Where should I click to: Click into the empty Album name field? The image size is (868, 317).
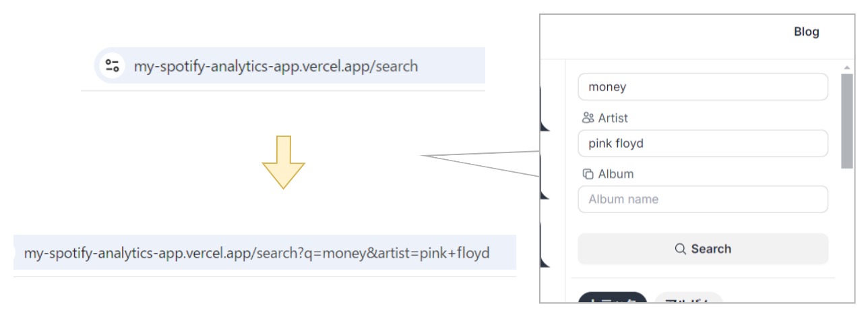[x=702, y=199]
